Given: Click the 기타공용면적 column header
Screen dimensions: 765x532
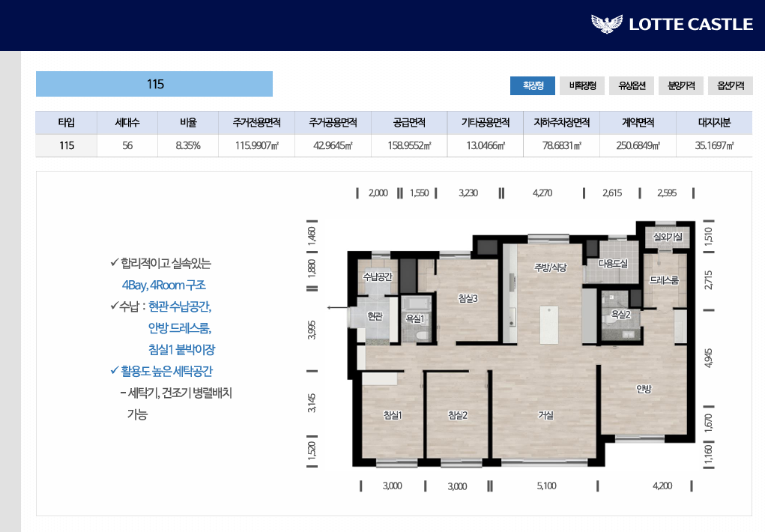Looking at the screenshot, I should coord(486,122).
